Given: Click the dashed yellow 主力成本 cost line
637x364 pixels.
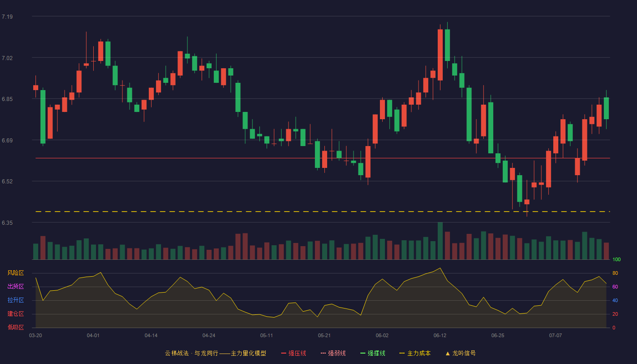Looking at the screenshot, I should click(323, 212).
